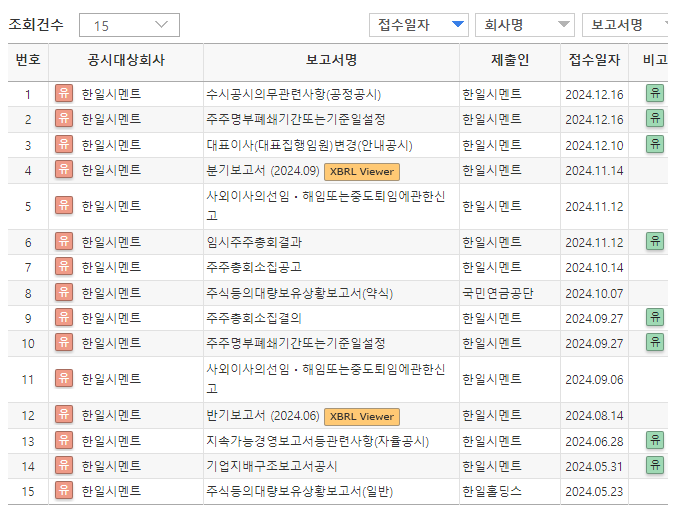The width and height of the screenshot is (684, 514).
Task: Open 반기보고서 (2024.06) report
Action: [x=263, y=415]
